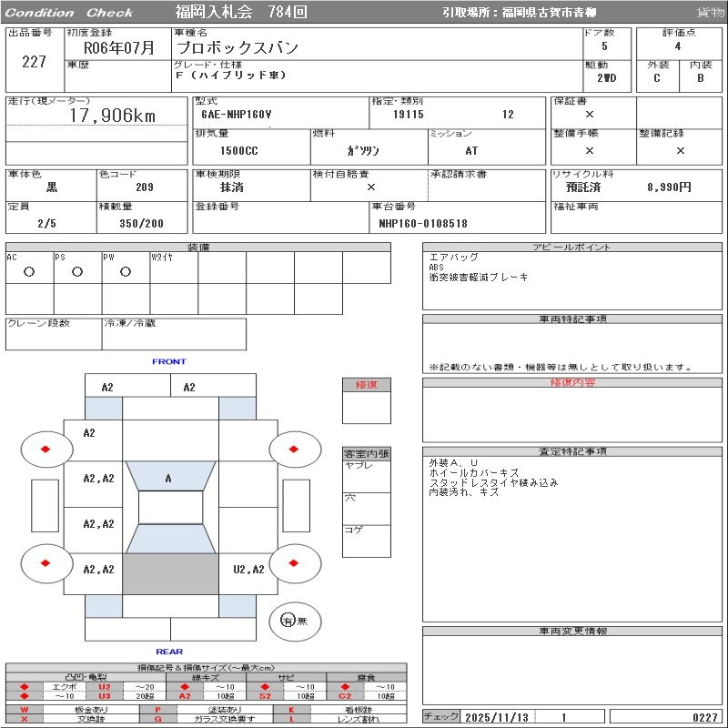Click the chassis number NHP160-0108518

point(423,223)
